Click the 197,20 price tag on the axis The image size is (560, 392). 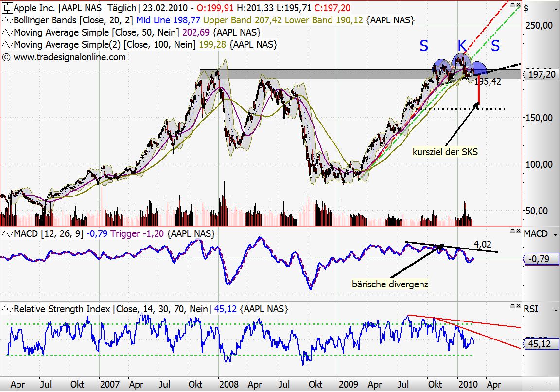(x=541, y=74)
